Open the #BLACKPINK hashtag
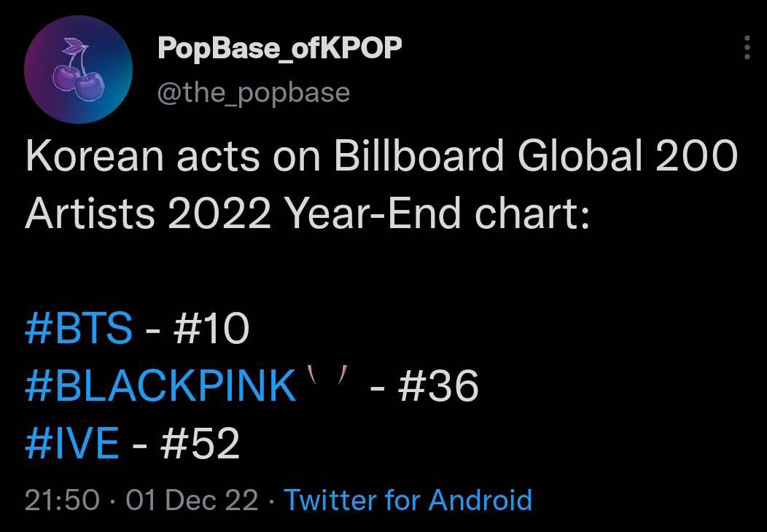Image resolution: width=767 pixels, height=532 pixels. [160, 386]
